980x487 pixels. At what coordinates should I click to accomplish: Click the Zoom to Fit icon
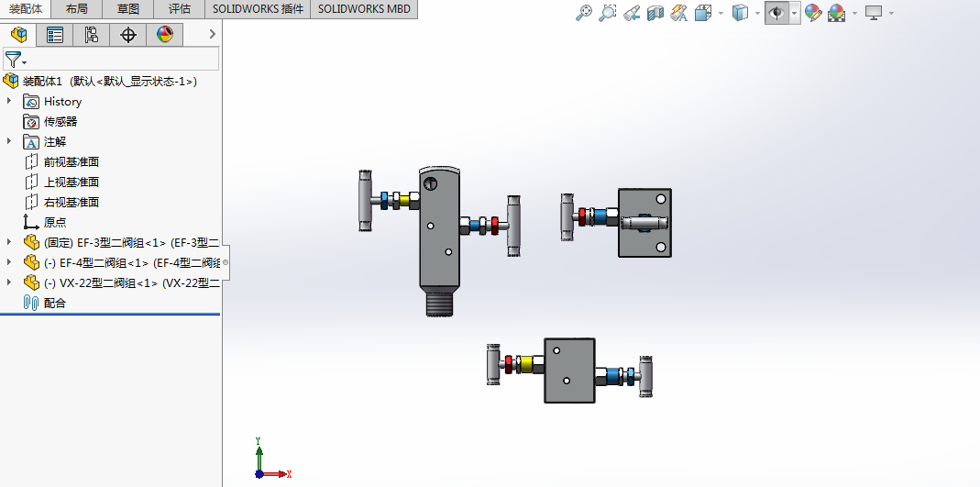pos(583,13)
